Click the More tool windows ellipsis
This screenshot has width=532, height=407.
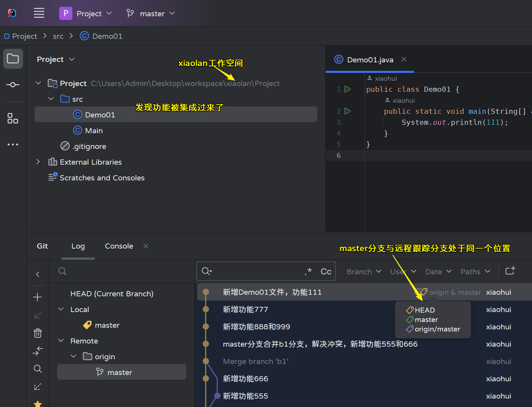click(13, 144)
